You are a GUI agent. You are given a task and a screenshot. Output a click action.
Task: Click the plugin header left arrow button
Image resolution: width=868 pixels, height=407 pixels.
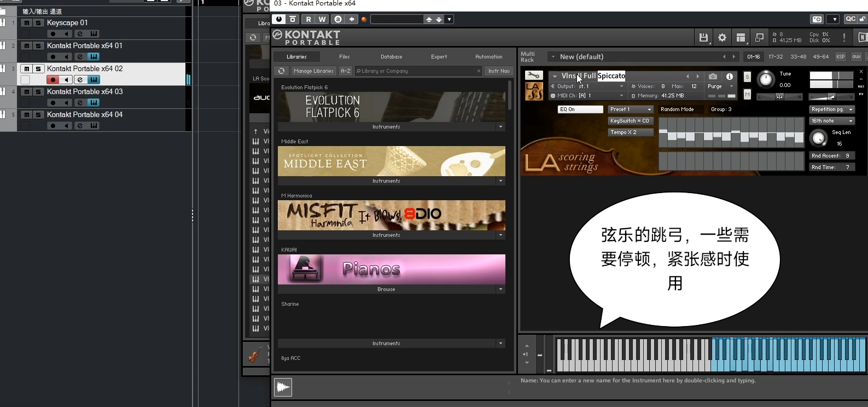pyautogui.click(x=352, y=19)
